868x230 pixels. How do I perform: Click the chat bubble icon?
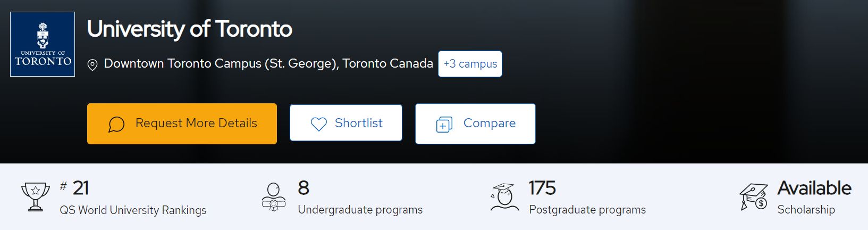(116, 124)
